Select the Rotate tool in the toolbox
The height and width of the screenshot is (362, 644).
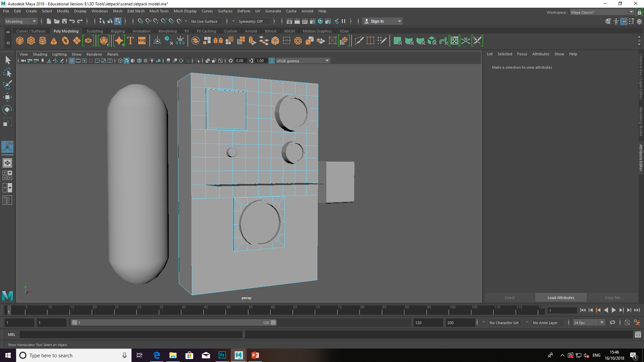pos(7,110)
